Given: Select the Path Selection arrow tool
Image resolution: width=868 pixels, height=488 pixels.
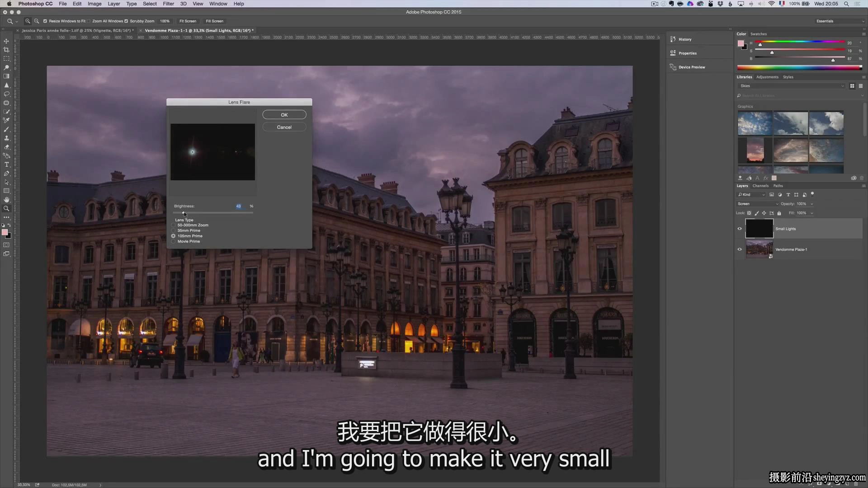Looking at the screenshot, I should [x=6, y=182].
